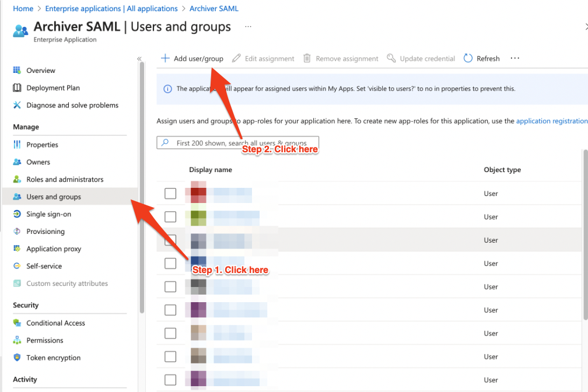
Task: Click the info icon in the banner
Action: point(167,89)
